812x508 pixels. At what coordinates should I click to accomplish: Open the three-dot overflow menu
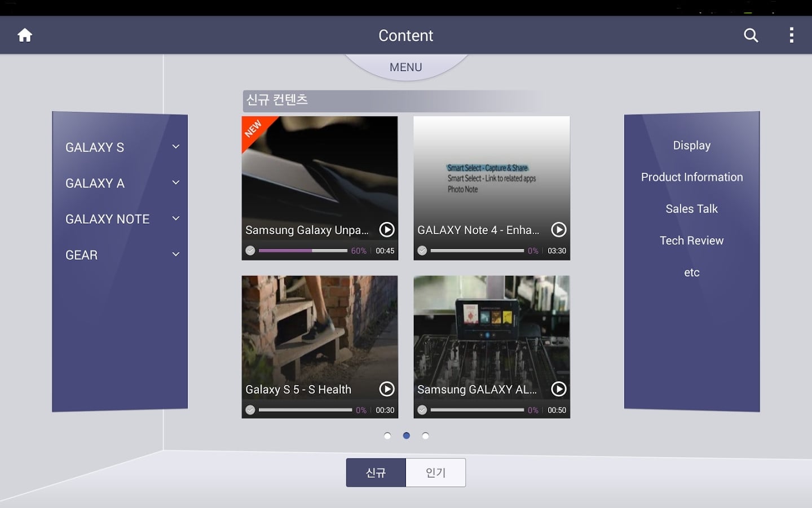click(x=792, y=35)
